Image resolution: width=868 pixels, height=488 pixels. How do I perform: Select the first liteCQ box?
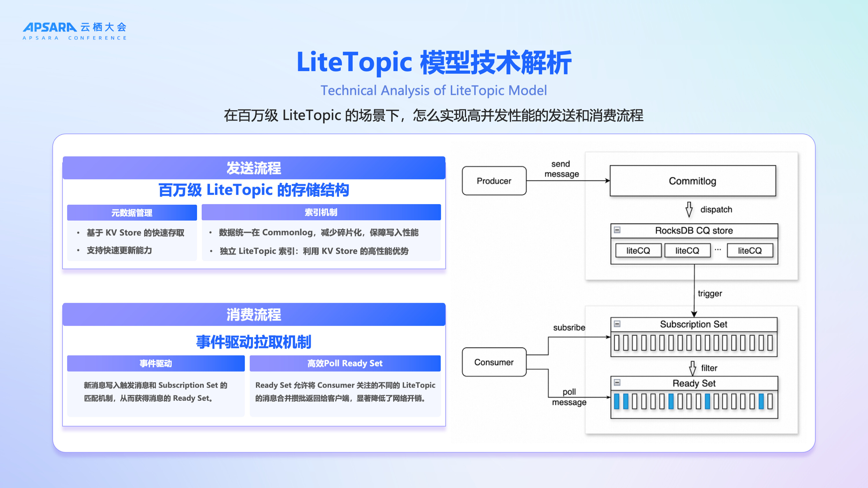638,251
